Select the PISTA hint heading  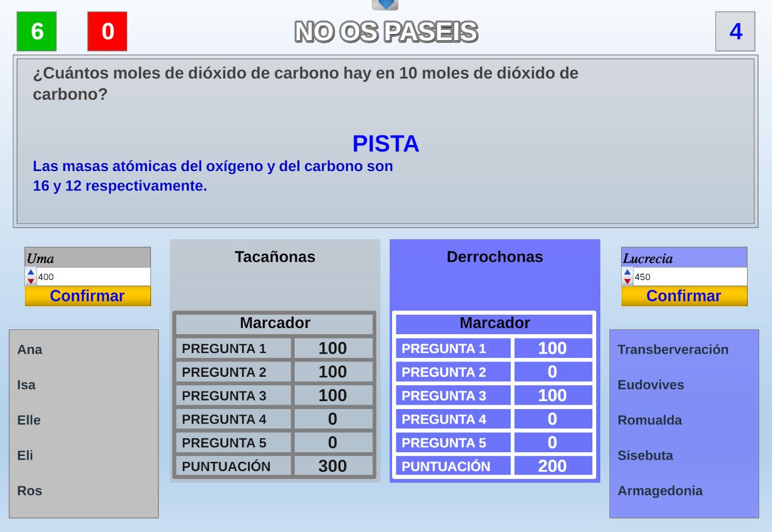[385, 144]
